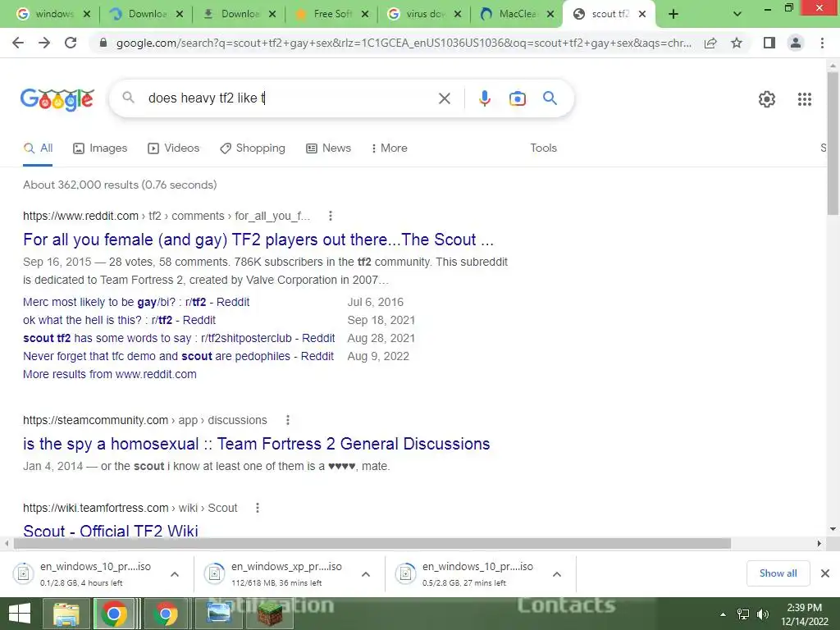Expand options for the Windows XP iso download
The height and width of the screenshot is (630, 840).
[x=365, y=574]
